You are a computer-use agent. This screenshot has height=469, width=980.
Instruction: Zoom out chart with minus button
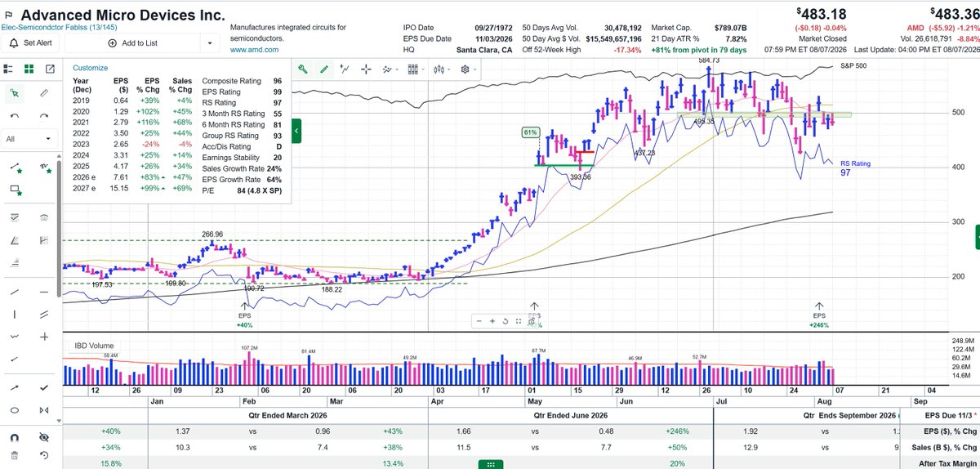(x=479, y=321)
